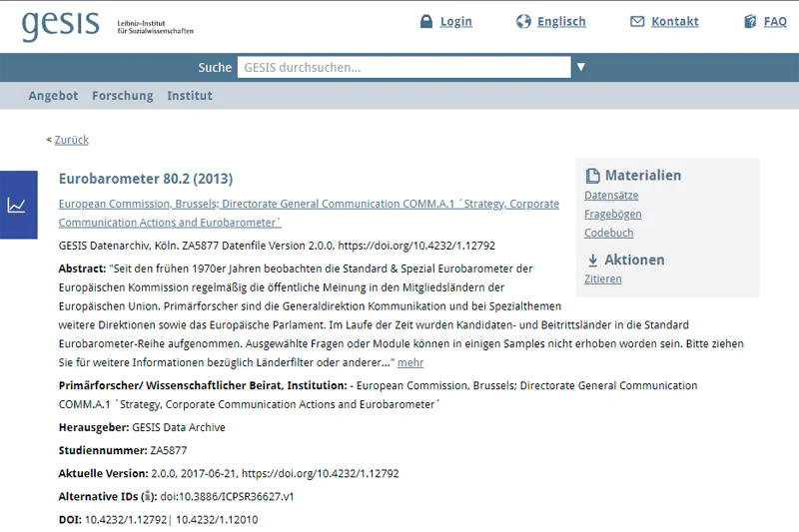This screenshot has width=799, height=532.
Task: Click the envelope icon for Kontakt
Action: coord(637,22)
